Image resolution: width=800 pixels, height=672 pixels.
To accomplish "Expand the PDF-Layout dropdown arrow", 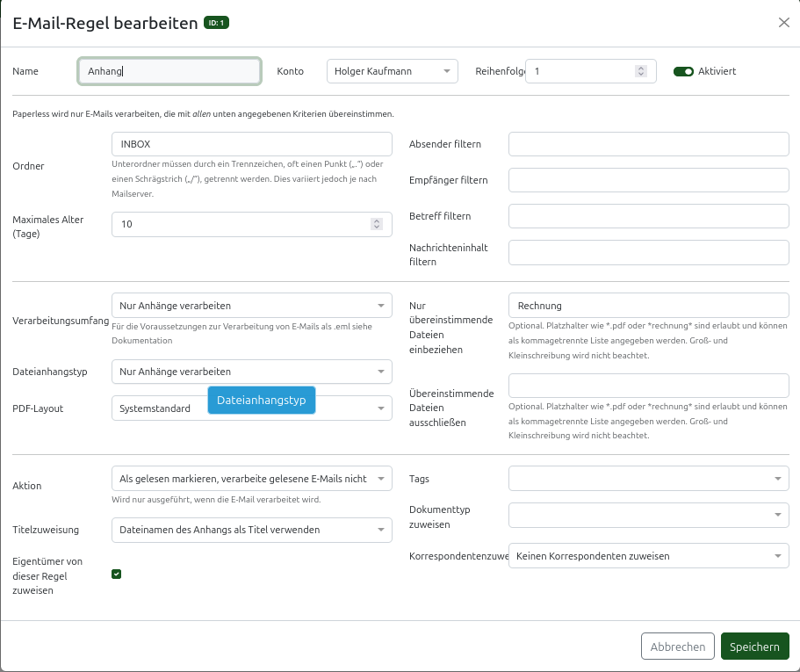I will click(381, 408).
